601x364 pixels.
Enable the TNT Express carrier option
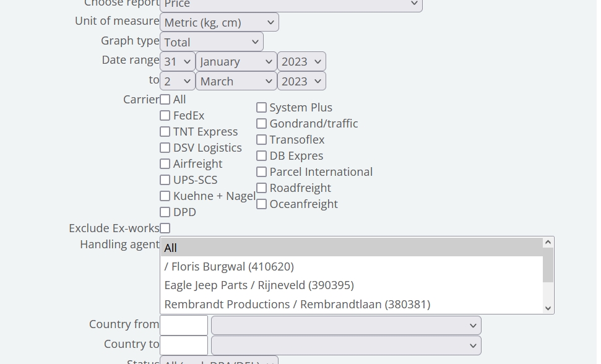point(165,132)
